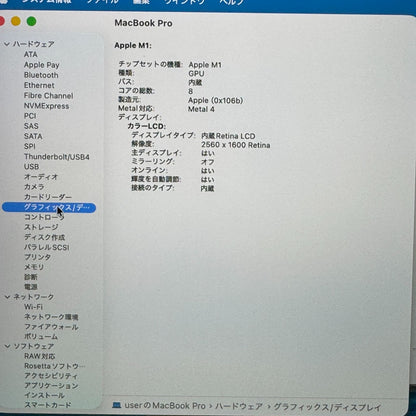
Task: Select コントローラ in the sidebar
Action: (x=44, y=217)
